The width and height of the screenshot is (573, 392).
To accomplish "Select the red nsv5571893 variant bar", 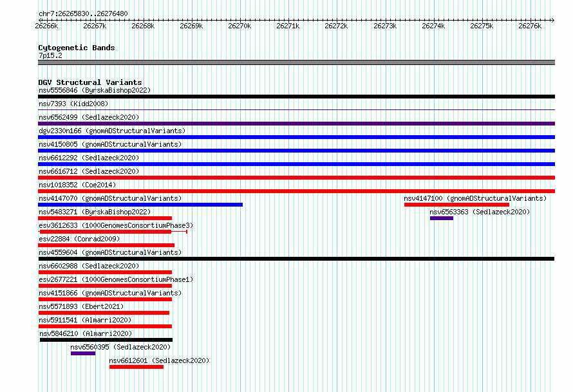I will (x=104, y=313).
